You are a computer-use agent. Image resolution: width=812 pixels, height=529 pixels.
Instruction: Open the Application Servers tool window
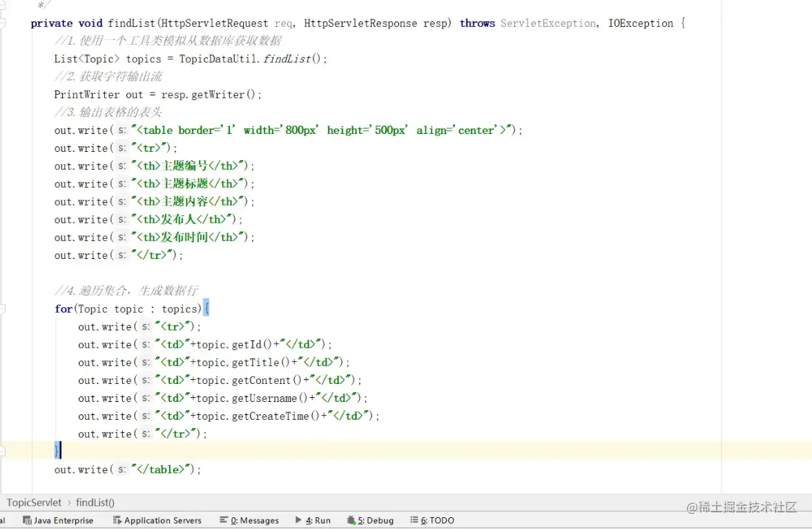[157, 520]
